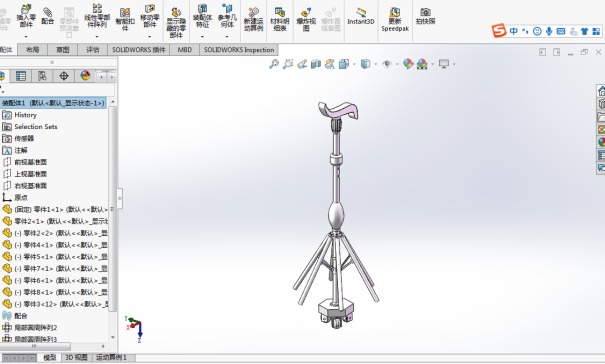This screenshot has width=605, height=364.
Task: Open the MBD tab
Action: [184, 50]
